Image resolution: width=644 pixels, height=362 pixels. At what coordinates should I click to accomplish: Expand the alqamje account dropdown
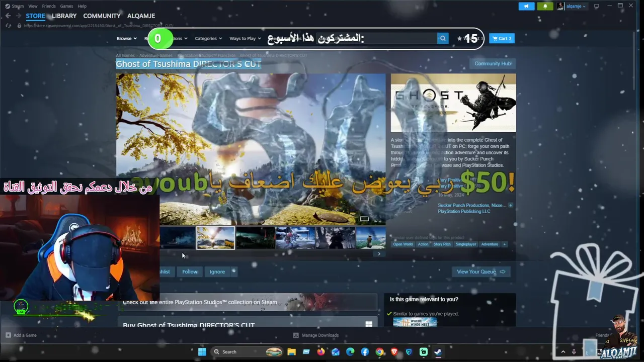[584, 7]
